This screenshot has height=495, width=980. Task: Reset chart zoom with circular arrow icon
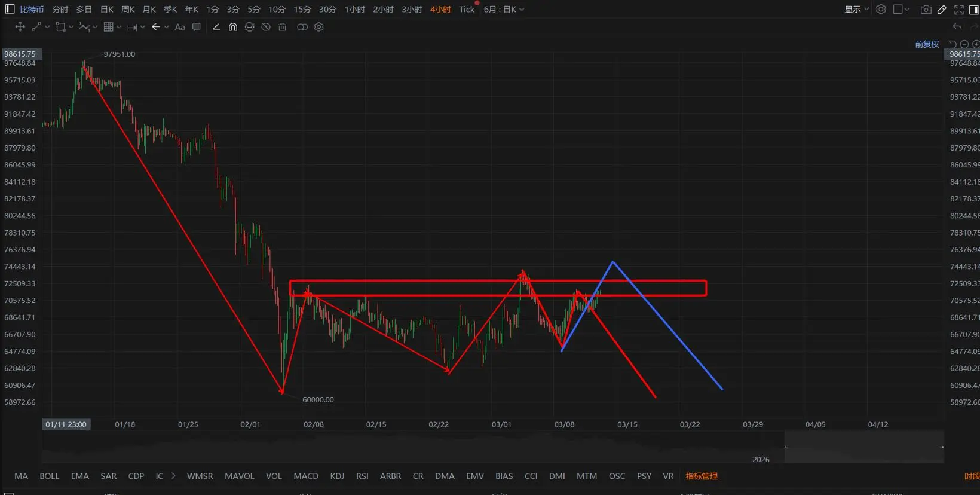pos(953,44)
